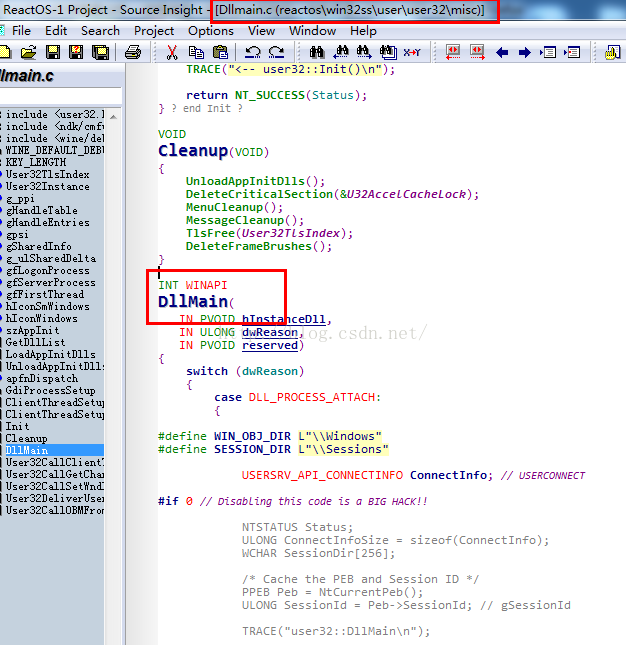This screenshot has height=645, width=626.
Task: Select gHandleTable in the symbol list
Action: (x=42, y=210)
